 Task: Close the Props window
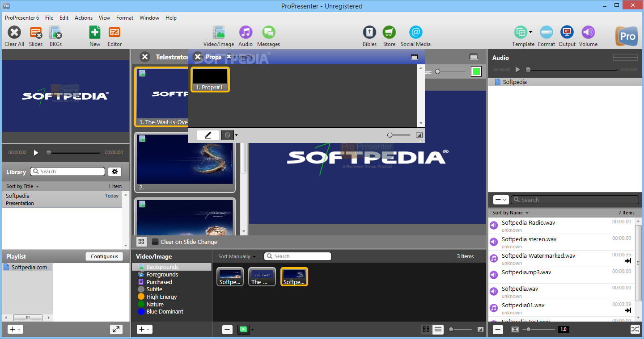click(x=198, y=57)
